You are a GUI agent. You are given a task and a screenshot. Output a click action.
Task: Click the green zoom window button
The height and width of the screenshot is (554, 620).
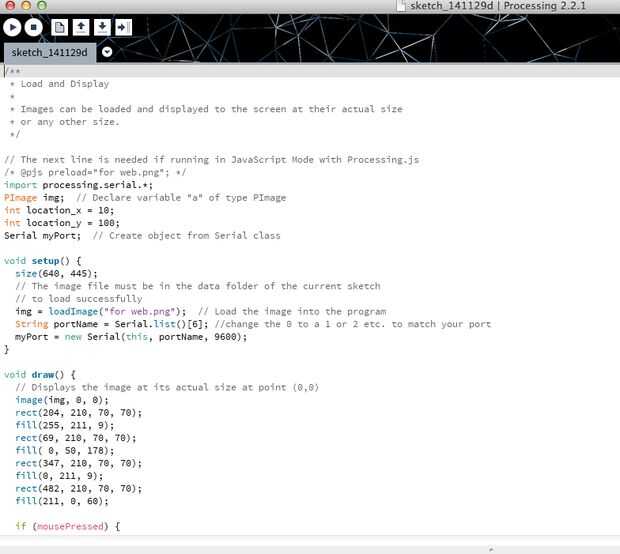42,5
